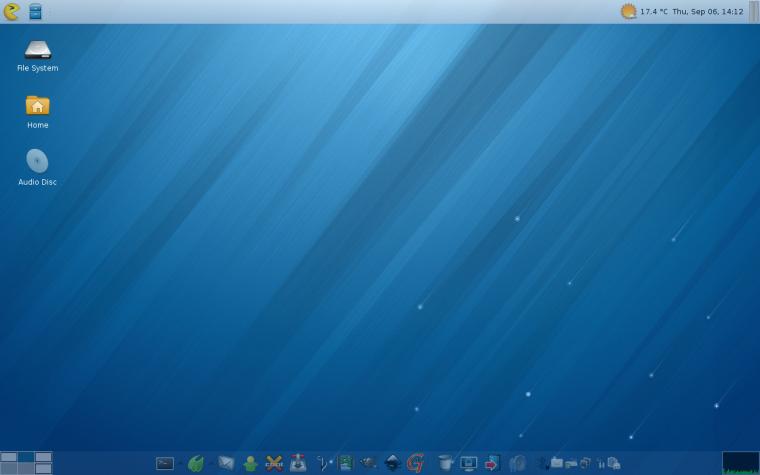
Task: Open the green buddy chat icon
Action: (x=250, y=463)
